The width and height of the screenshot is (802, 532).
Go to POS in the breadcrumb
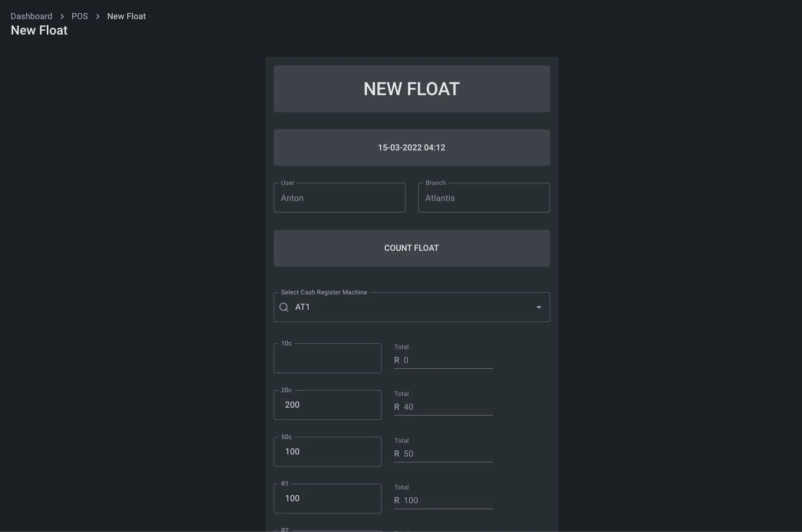coord(80,16)
